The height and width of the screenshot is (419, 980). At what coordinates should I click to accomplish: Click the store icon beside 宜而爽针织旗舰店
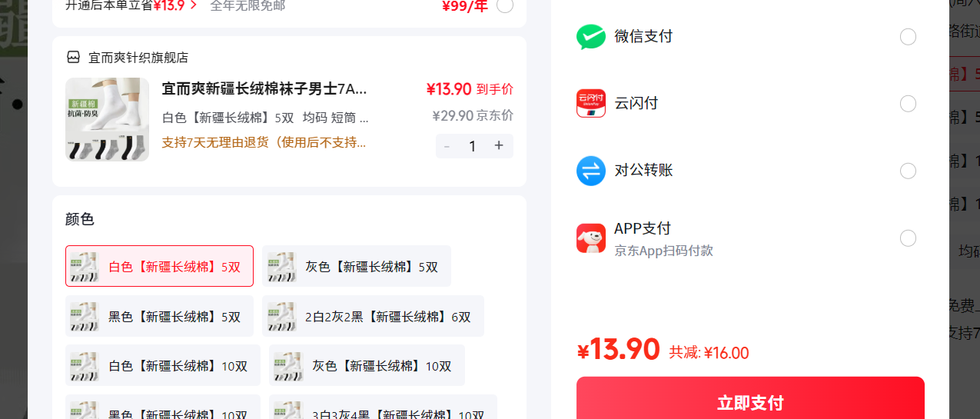[x=74, y=57]
